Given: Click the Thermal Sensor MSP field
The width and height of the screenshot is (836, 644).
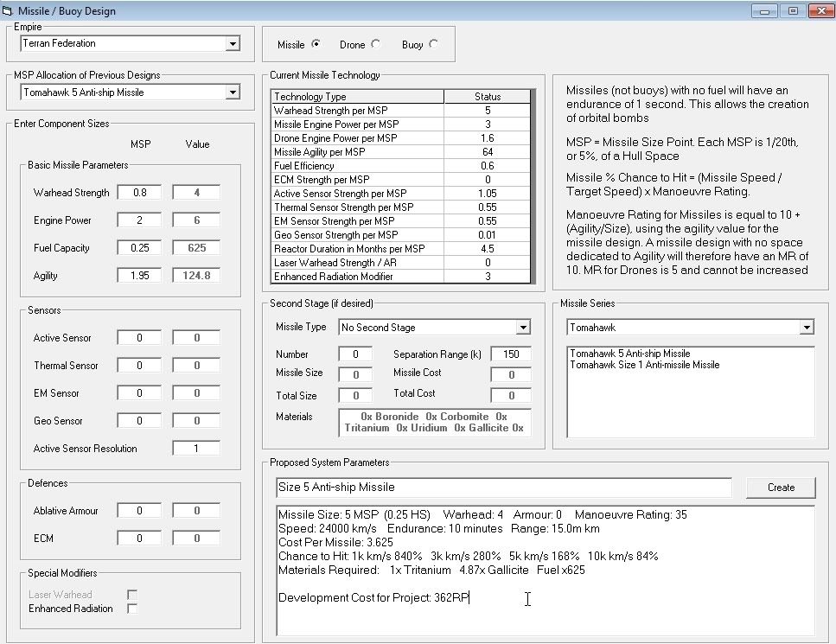Looking at the screenshot, I should pyautogui.click(x=139, y=365).
